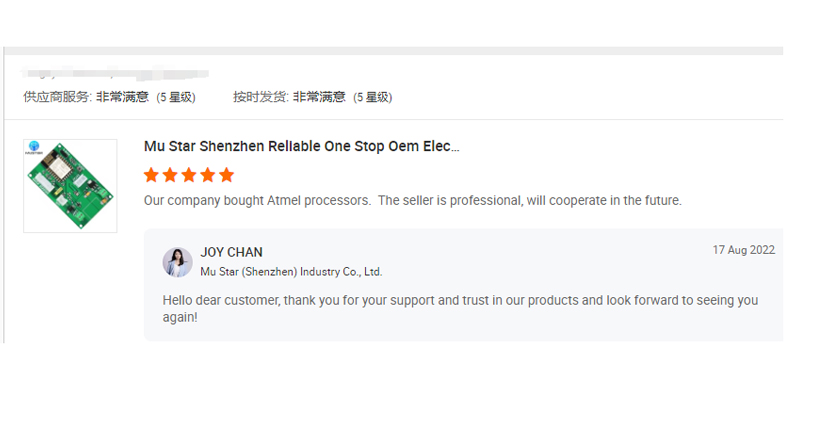Click the first orange rating star
This screenshot has height=421, width=814.
tap(151, 175)
